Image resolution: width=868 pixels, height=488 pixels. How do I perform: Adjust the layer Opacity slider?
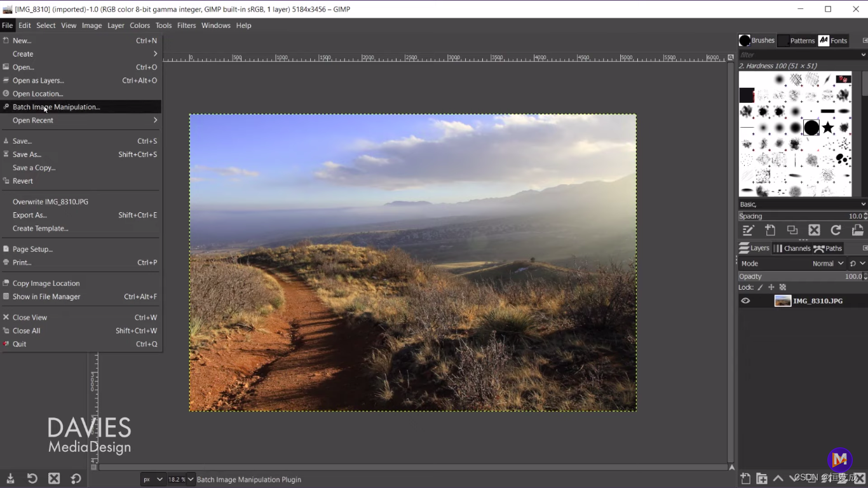[802, 276]
